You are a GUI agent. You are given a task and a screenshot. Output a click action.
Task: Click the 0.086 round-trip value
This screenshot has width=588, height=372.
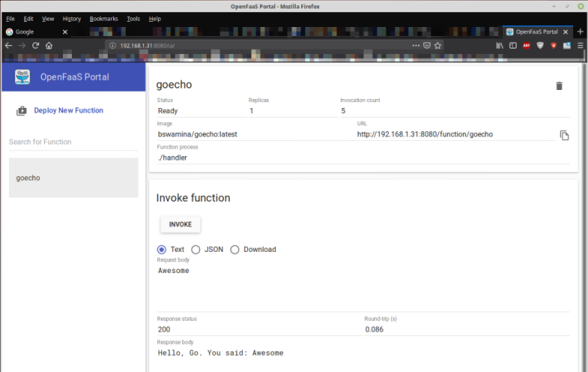pos(375,329)
